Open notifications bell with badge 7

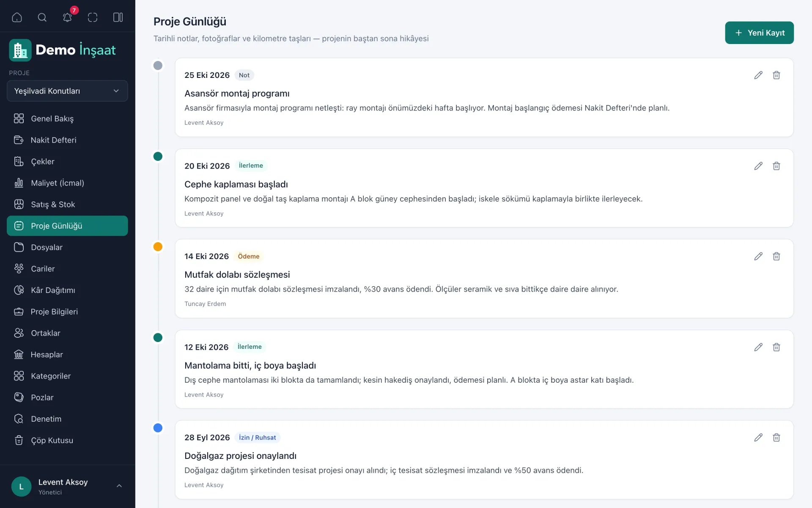pyautogui.click(x=68, y=17)
